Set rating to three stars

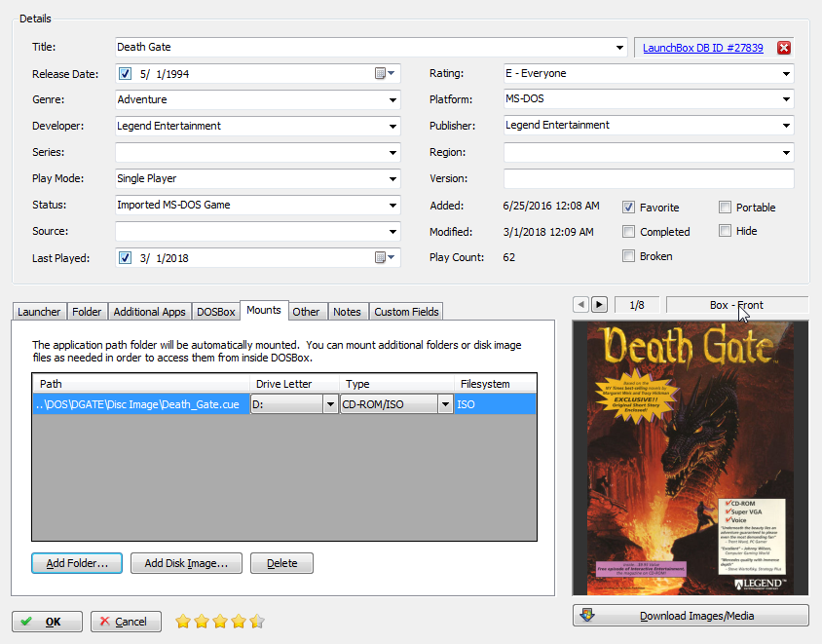point(220,622)
